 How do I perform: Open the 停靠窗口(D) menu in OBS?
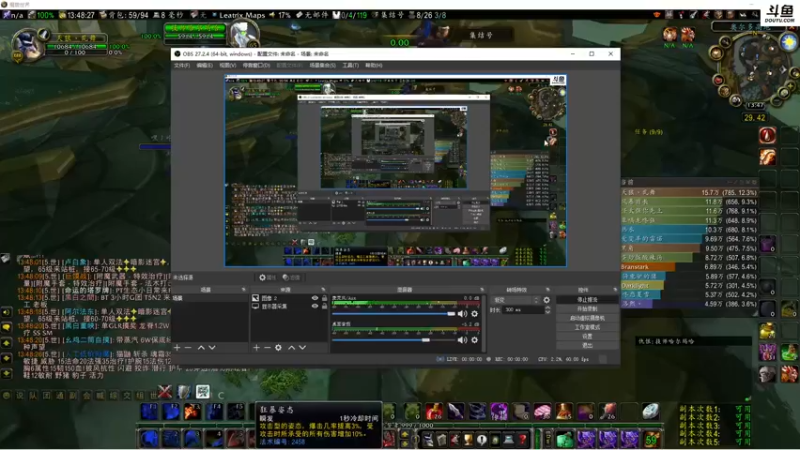click(x=256, y=65)
